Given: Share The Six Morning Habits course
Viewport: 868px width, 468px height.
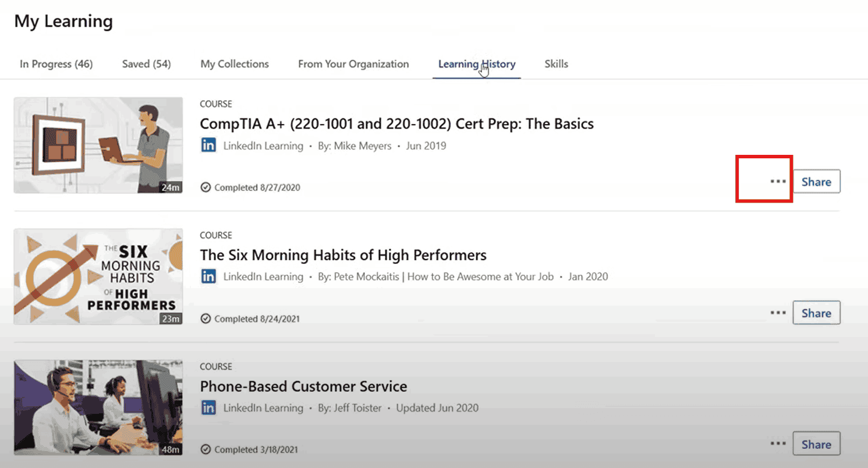Looking at the screenshot, I should (x=816, y=313).
